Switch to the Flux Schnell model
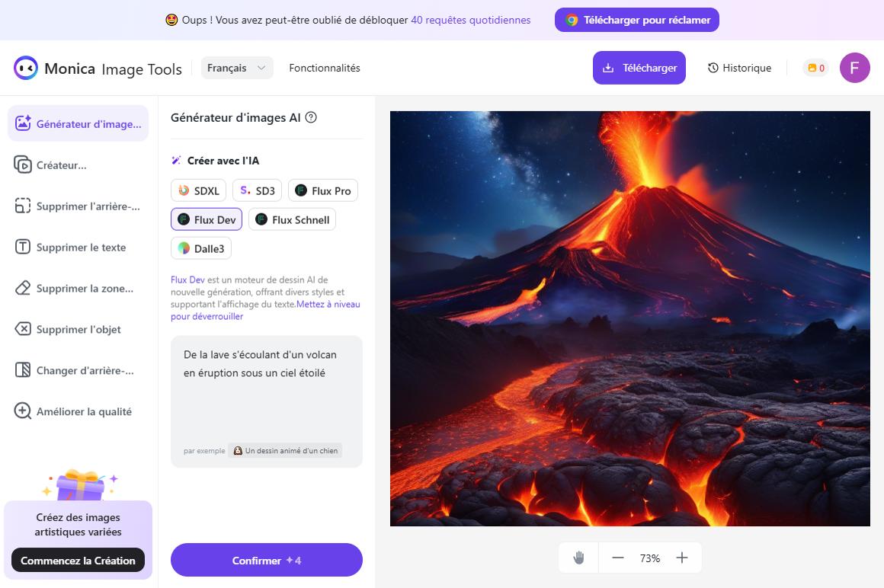The width and height of the screenshot is (884, 588). tap(292, 219)
